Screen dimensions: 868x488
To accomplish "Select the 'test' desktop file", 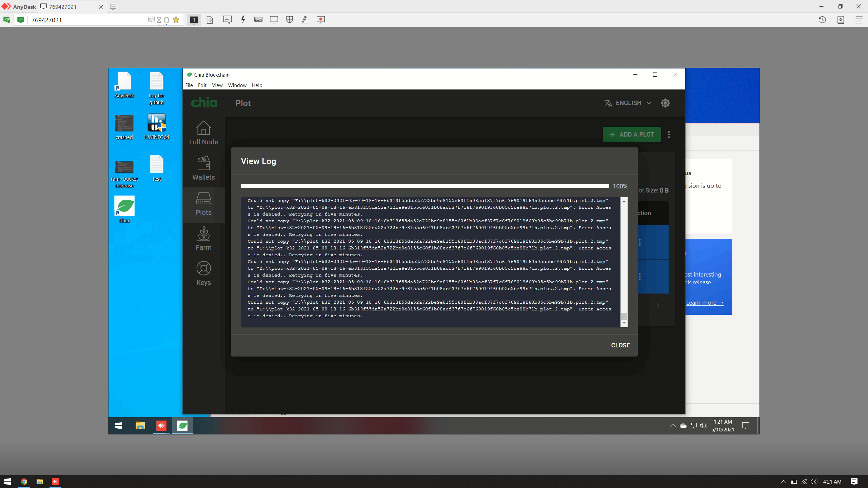I will coord(156,169).
